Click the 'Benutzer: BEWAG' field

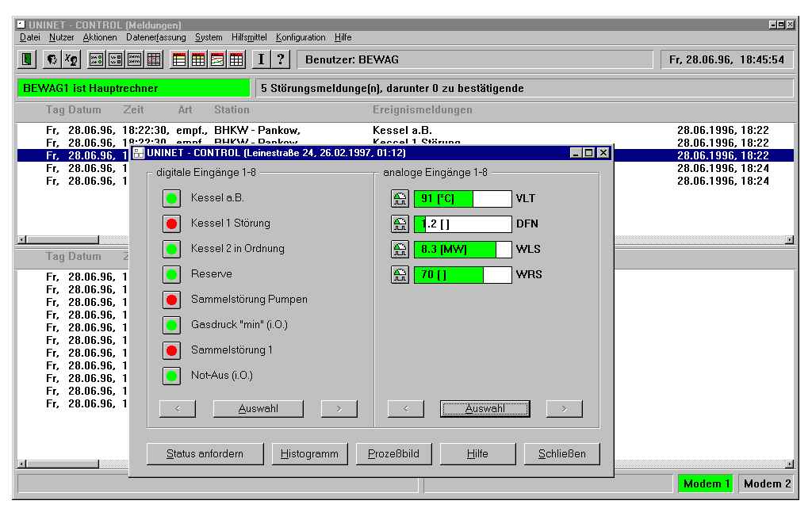point(475,59)
